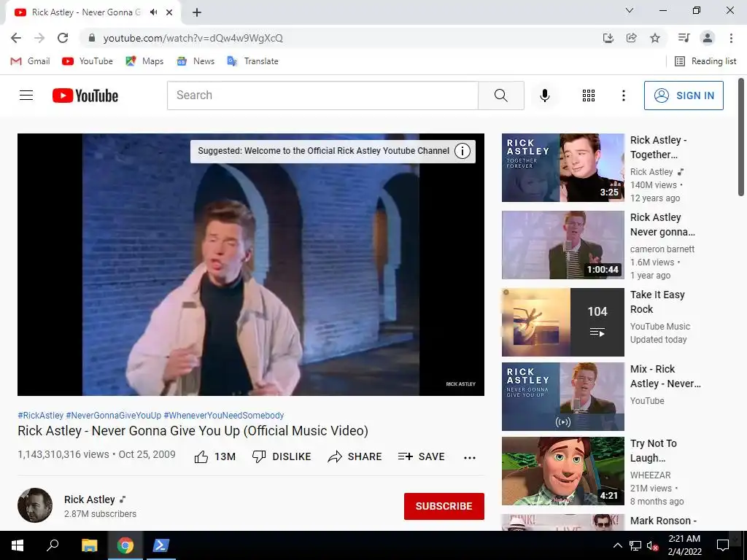Open Try Not To Laugh video thumbnail
Image resolution: width=747 pixels, height=560 pixels.
point(562,471)
